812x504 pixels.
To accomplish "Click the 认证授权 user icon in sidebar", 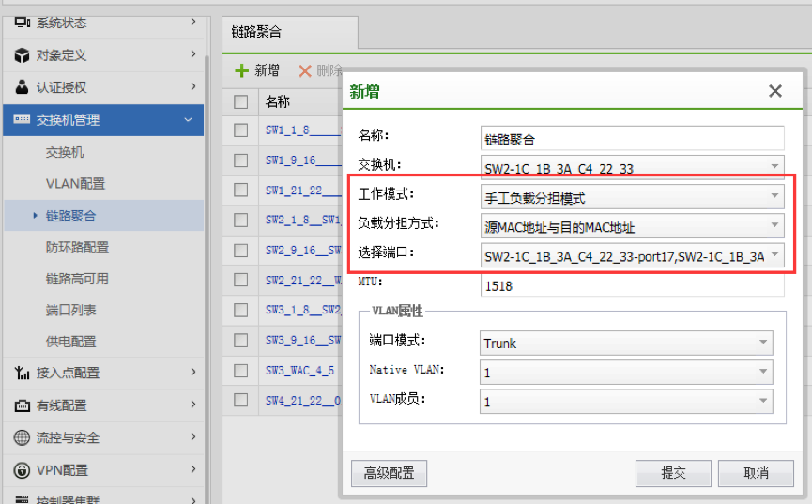I will [22, 87].
